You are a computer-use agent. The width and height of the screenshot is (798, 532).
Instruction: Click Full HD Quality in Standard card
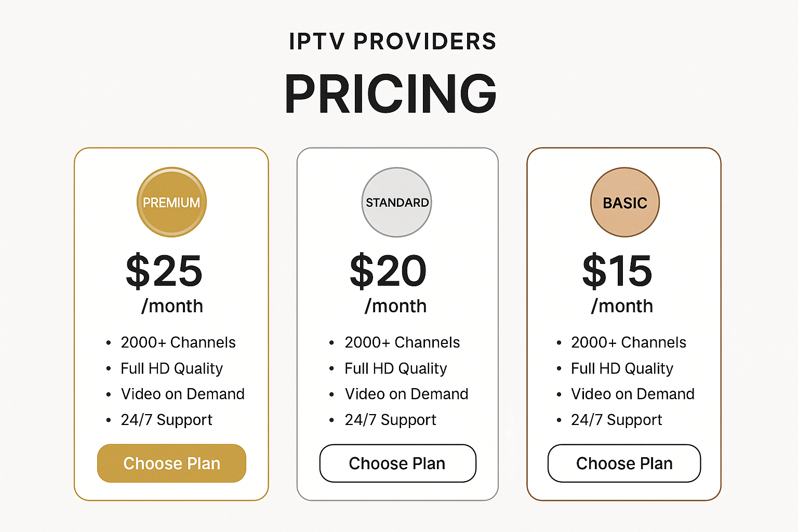click(396, 368)
